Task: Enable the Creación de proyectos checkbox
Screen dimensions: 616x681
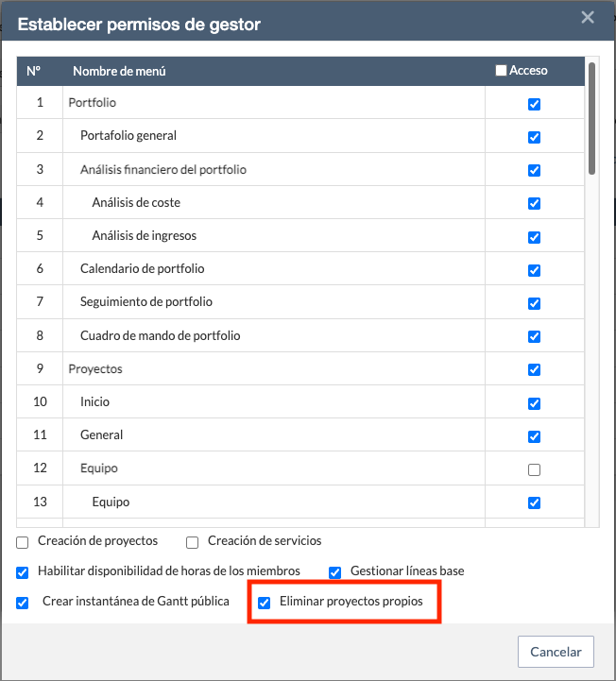Action: click(x=23, y=542)
